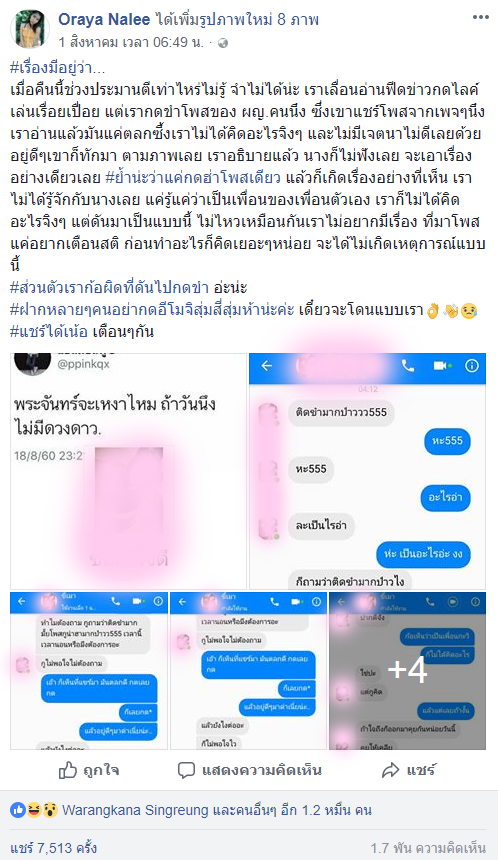Open the +4 more photos thumbnail
The width and height of the screenshot is (498, 860).
(408, 671)
